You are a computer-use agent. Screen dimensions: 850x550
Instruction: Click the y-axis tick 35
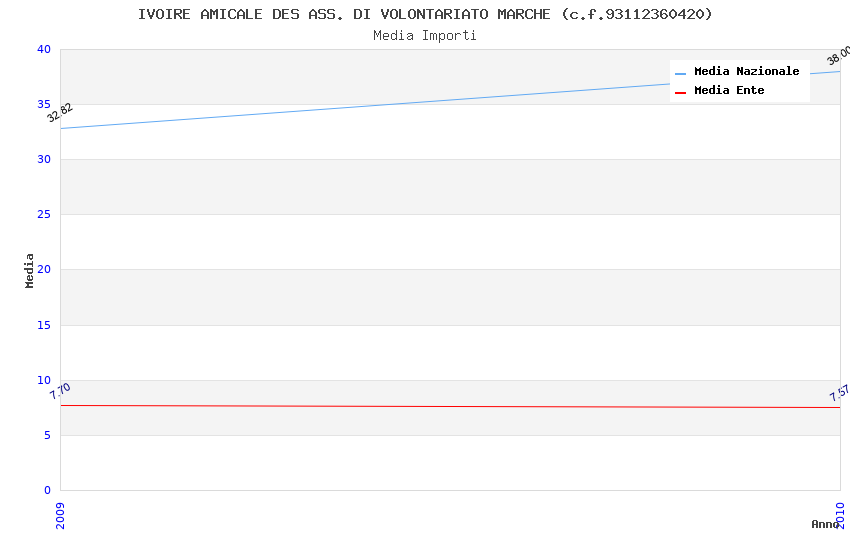point(44,104)
